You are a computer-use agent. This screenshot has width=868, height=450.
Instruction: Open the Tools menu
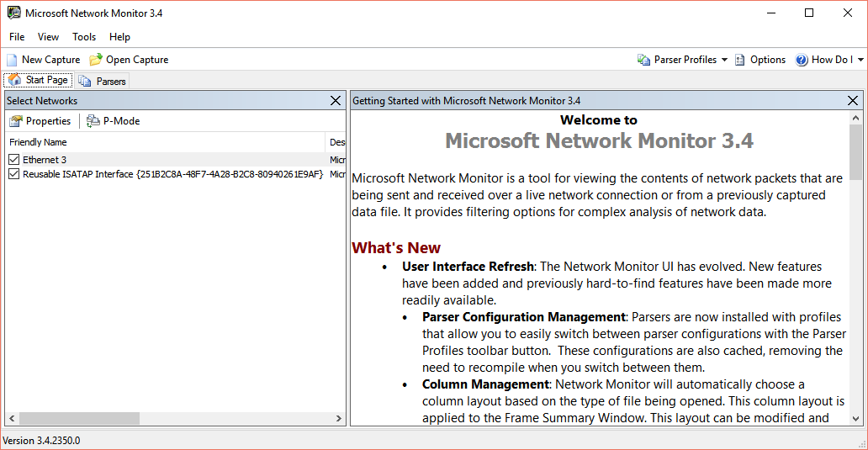coord(84,37)
